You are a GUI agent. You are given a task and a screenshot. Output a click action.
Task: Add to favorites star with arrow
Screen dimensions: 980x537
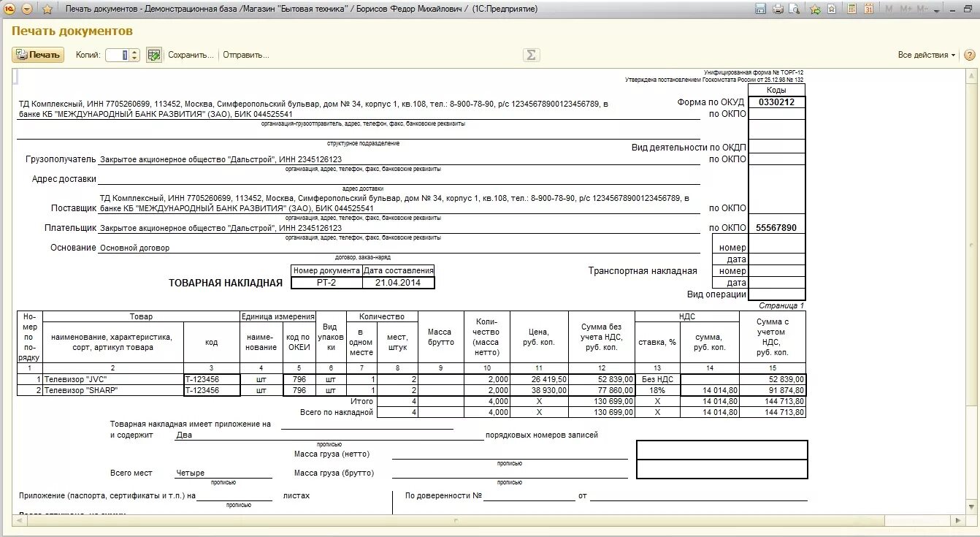coord(815,9)
